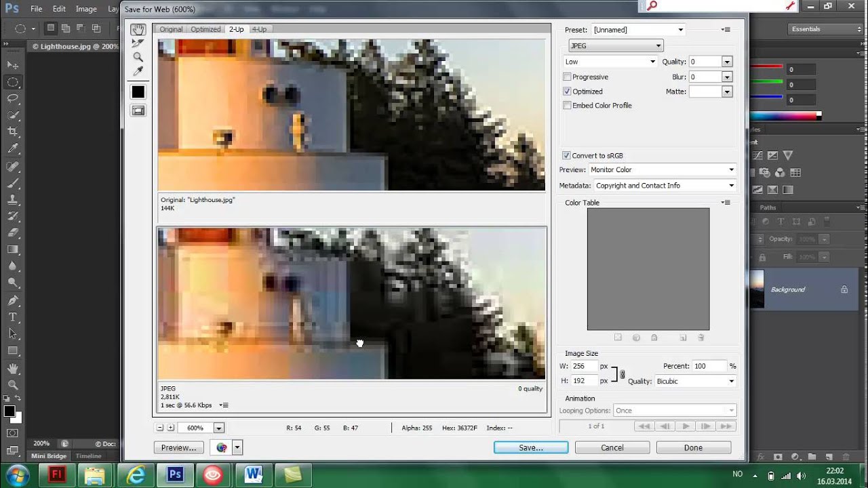
Task: Select the Horizontal Type tool
Action: [13, 317]
